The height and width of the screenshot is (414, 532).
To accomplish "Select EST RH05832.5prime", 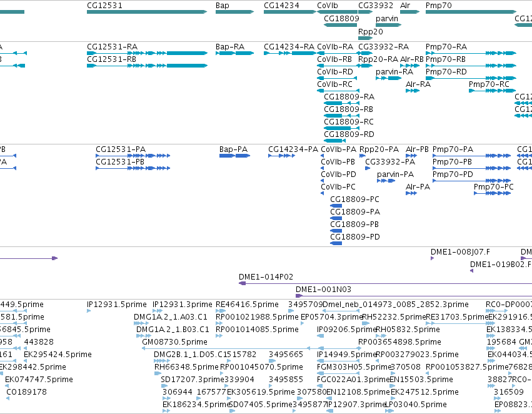I will coord(408,330).
